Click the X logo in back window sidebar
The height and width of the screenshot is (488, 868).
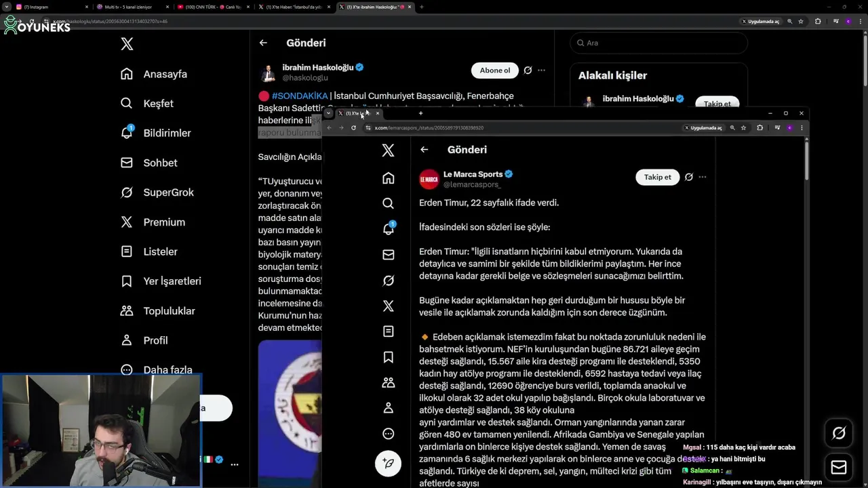pos(127,44)
